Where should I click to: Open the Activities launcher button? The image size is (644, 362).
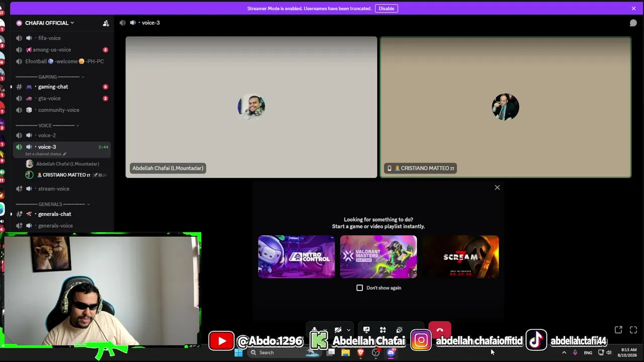(383, 330)
